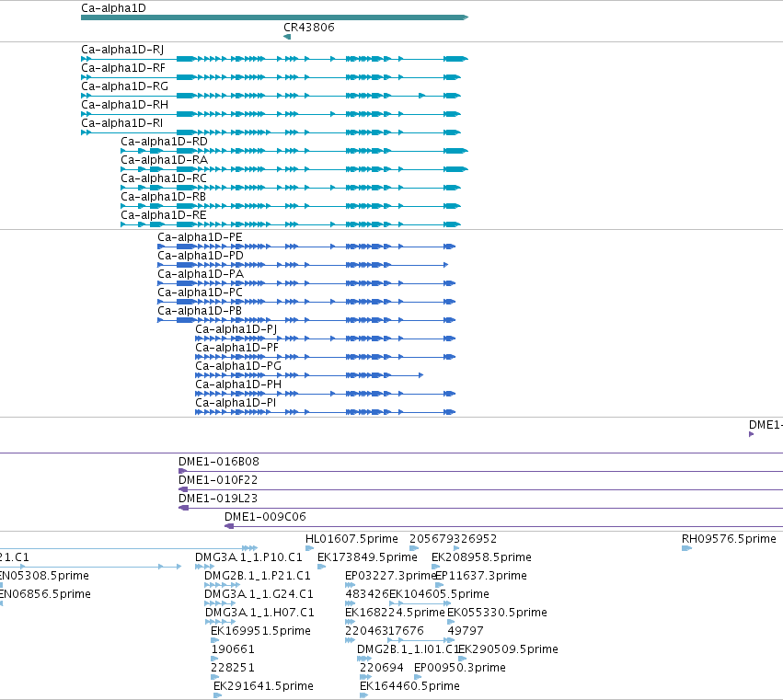Select CDS Ca-alpha1D-PJ label

236,330
